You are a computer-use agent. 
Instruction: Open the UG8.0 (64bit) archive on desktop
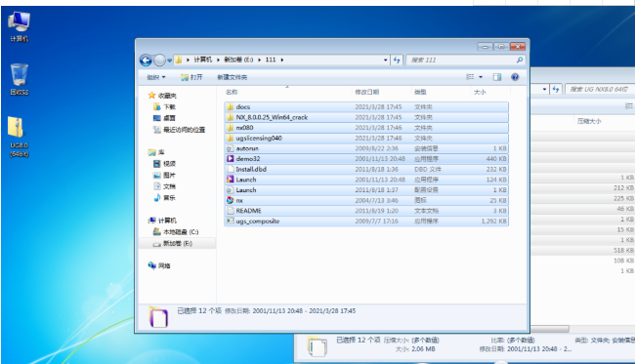click(x=19, y=137)
